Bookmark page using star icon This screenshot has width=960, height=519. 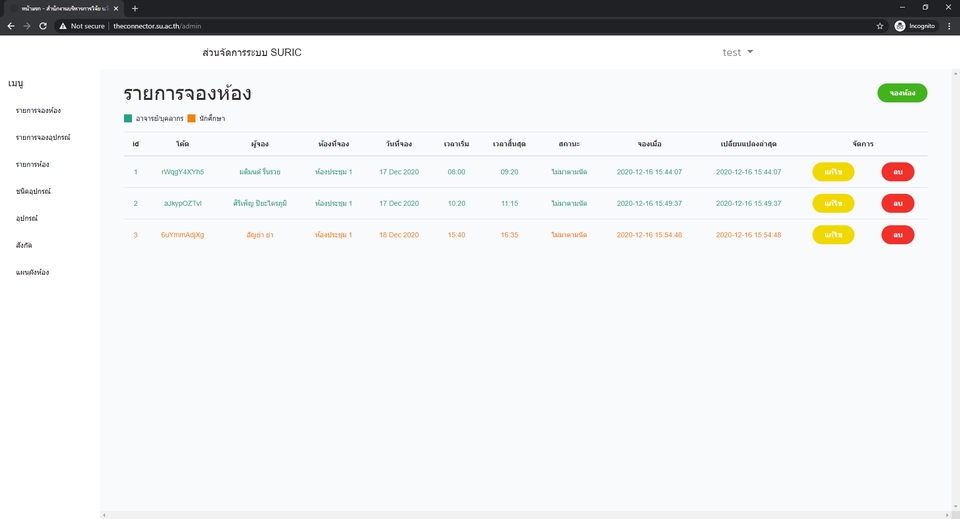click(x=880, y=26)
